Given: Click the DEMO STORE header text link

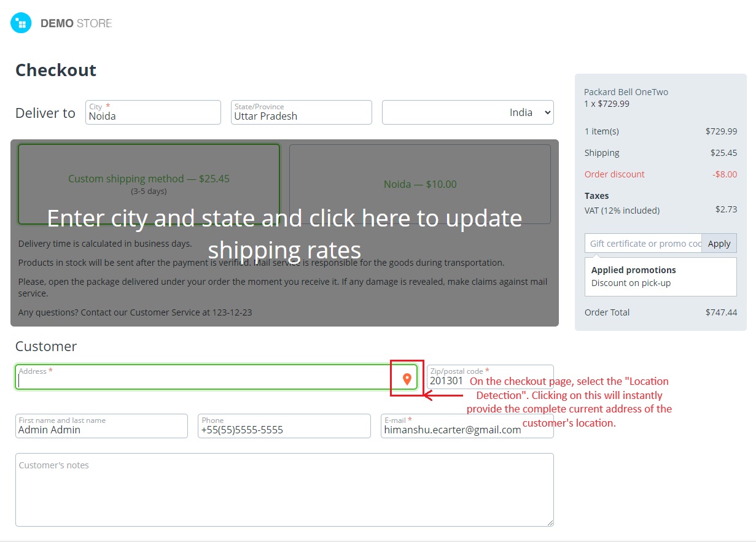Looking at the screenshot, I should coord(76,23).
